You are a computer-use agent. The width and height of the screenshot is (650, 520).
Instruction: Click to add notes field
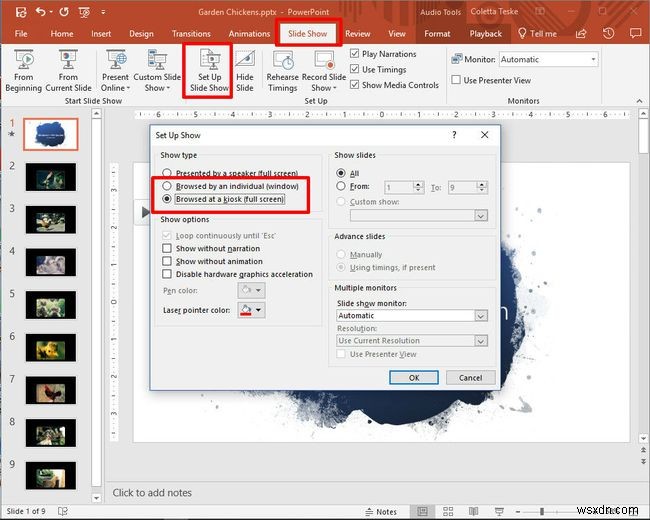pyautogui.click(x=152, y=493)
